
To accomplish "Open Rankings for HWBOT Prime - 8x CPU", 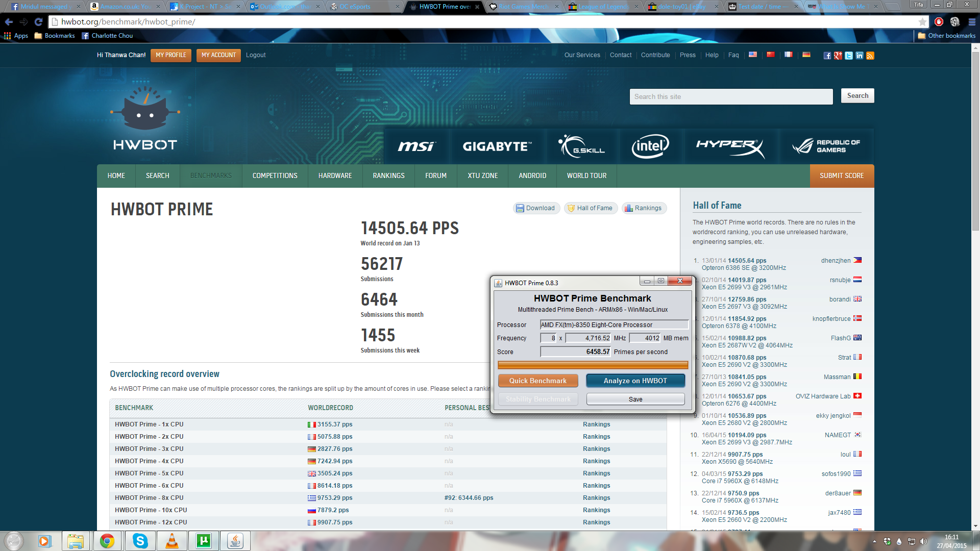I will pos(596,498).
